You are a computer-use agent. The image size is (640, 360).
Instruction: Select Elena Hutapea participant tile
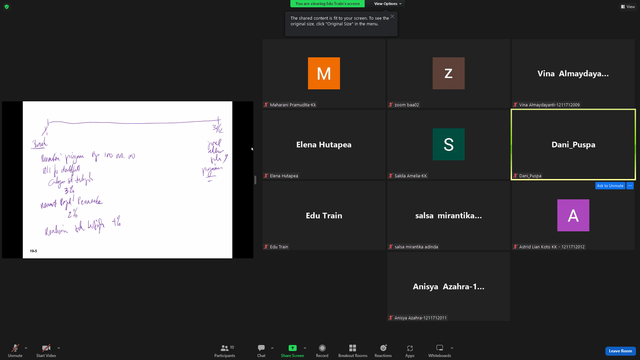click(x=324, y=144)
